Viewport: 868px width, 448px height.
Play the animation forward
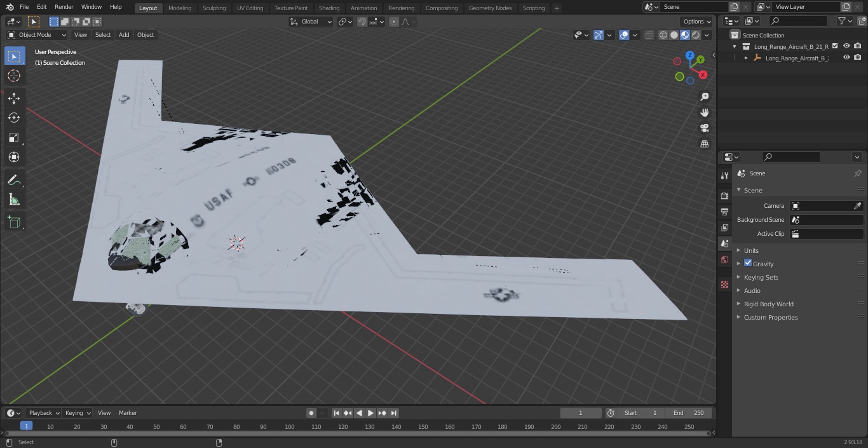[x=370, y=413]
